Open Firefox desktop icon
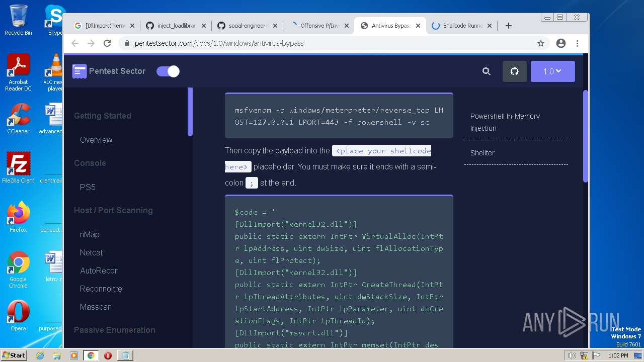The height and width of the screenshot is (362, 644). point(18,217)
